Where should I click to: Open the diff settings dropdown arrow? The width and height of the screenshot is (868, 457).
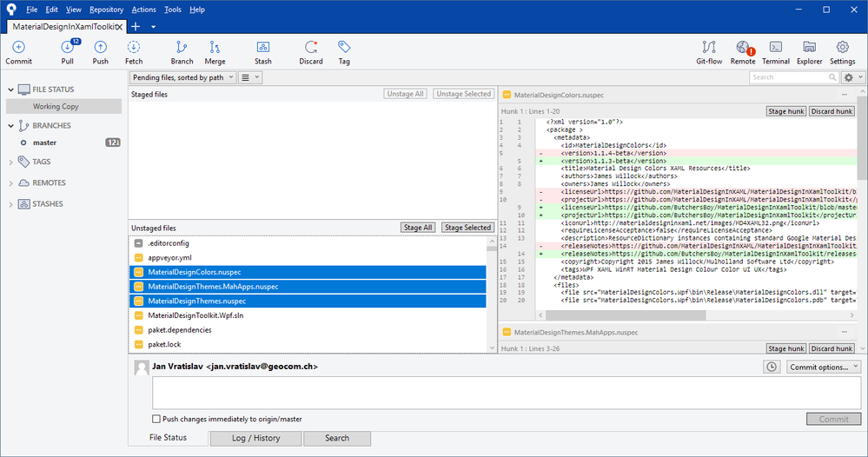tap(861, 77)
